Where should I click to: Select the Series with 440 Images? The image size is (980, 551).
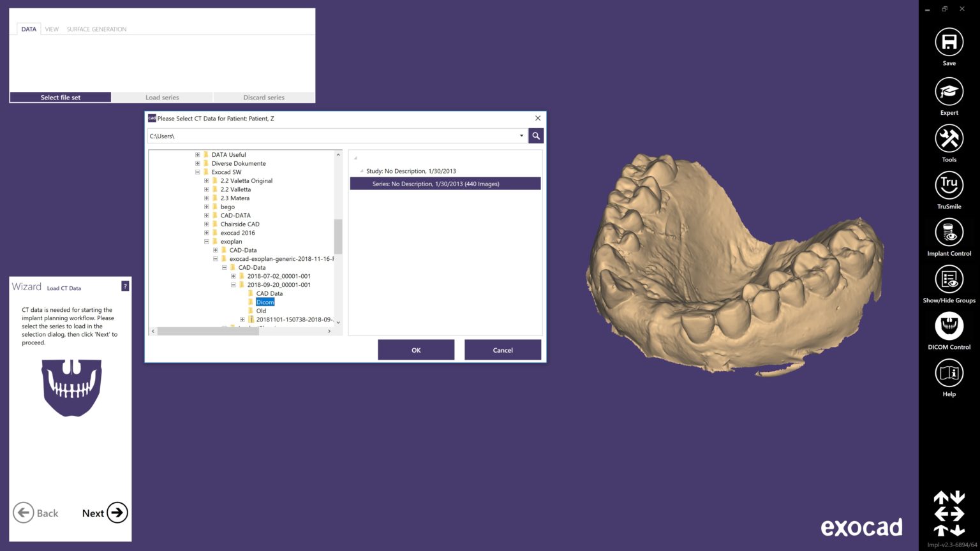coord(445,184)
